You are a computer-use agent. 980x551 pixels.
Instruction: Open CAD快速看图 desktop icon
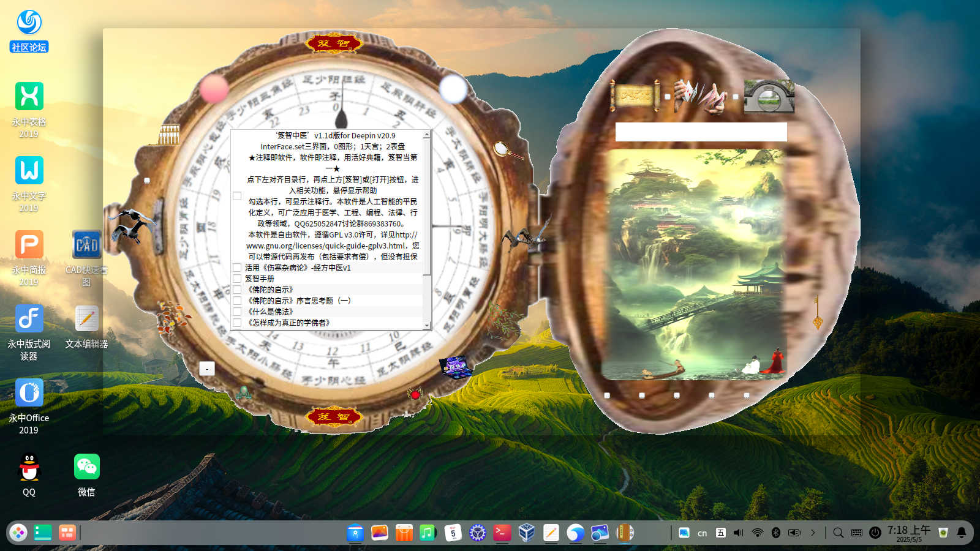[86, 258]
